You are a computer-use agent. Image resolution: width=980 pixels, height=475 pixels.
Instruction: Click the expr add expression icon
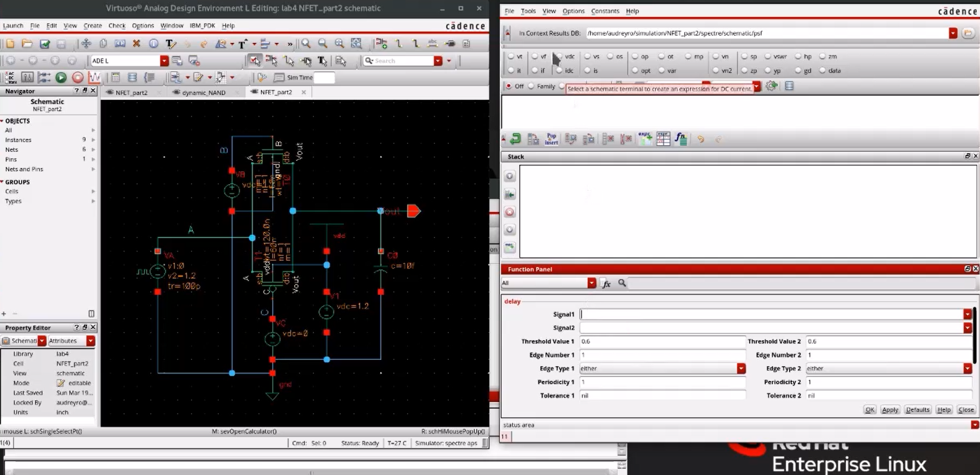(645, 139)
